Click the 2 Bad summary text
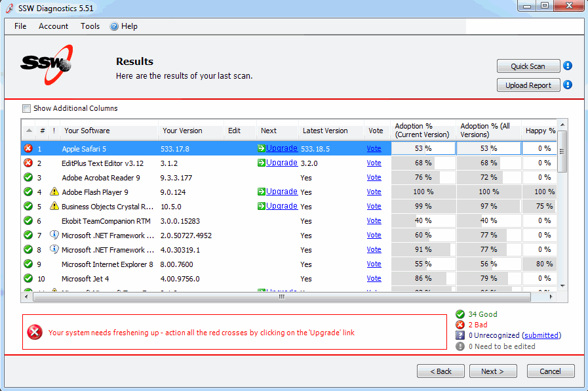588x391 pixels. click(478, 325)
